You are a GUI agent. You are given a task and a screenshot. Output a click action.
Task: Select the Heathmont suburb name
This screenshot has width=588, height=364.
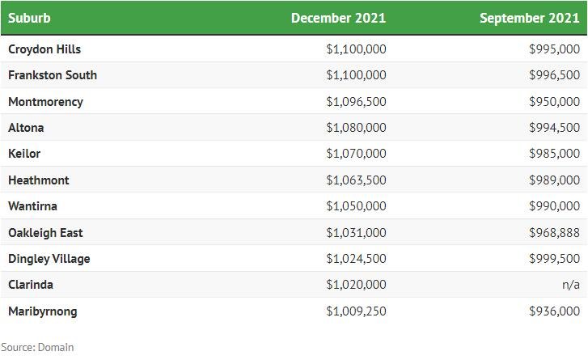click(39, 180)
